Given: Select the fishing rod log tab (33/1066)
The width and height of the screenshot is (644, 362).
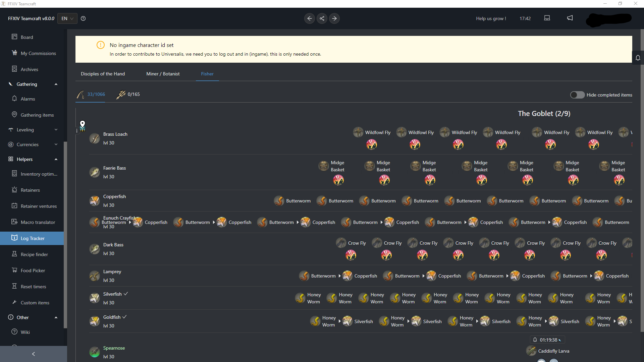Looking at the screenshot, I should point(91,94).
